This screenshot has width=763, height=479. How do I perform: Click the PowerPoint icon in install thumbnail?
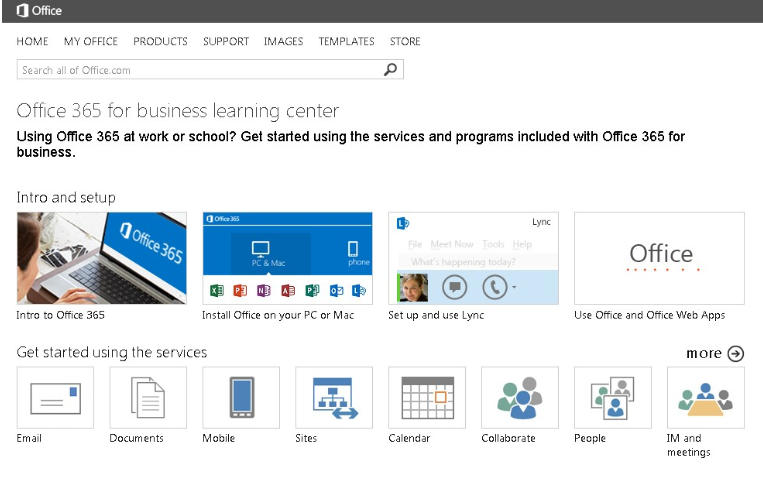point(240,291)
